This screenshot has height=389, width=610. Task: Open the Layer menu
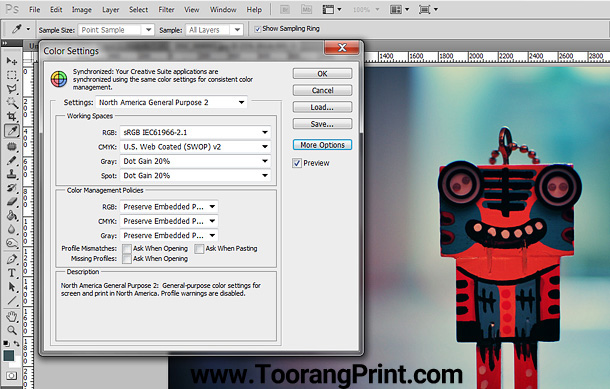[110, 10]
